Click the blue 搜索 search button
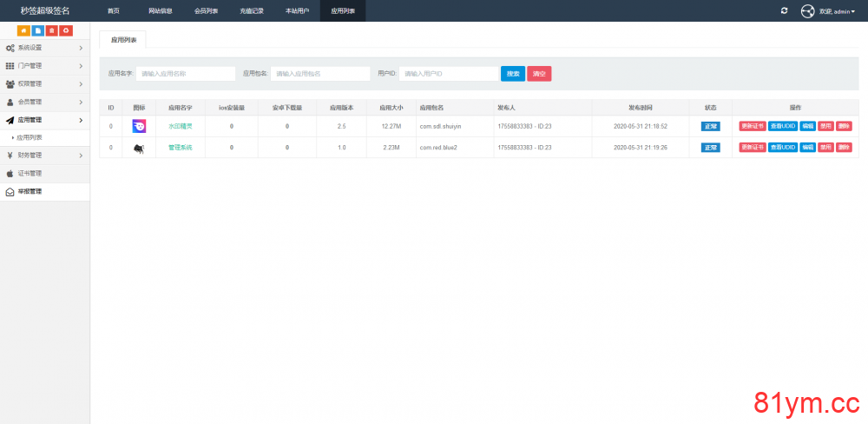The width and height of the screenshot is (868, 424). [x=513, y=74]
